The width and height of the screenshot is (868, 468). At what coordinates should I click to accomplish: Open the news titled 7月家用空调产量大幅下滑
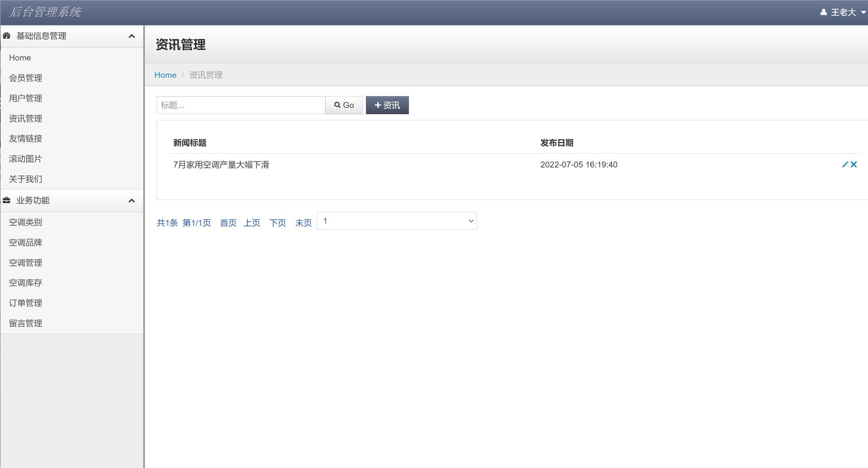pyautogui.click(x=221, y=165)
